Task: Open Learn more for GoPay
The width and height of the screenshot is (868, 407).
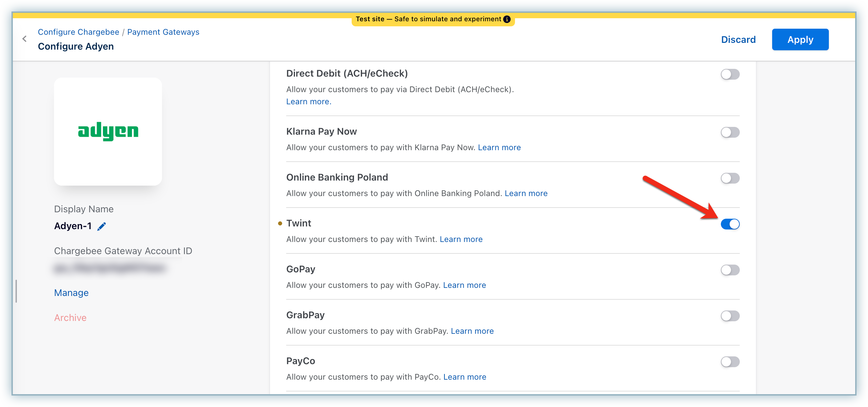Action: [x=465, y=285]
